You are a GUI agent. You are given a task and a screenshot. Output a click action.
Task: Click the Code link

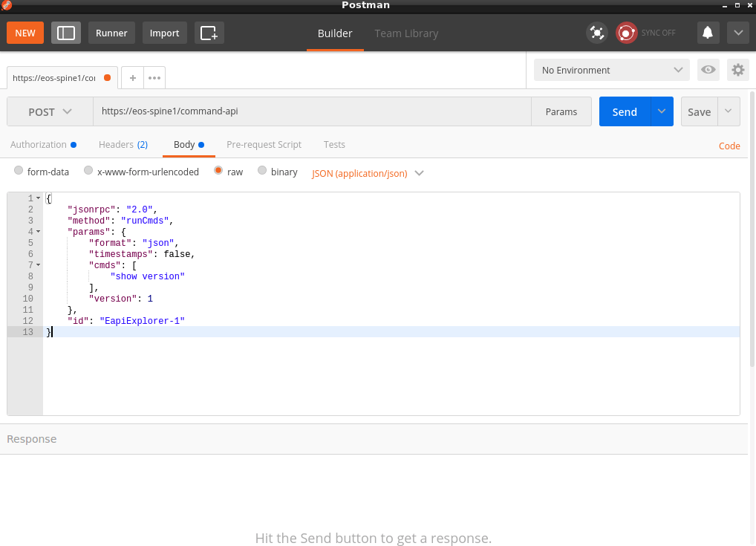729,146
